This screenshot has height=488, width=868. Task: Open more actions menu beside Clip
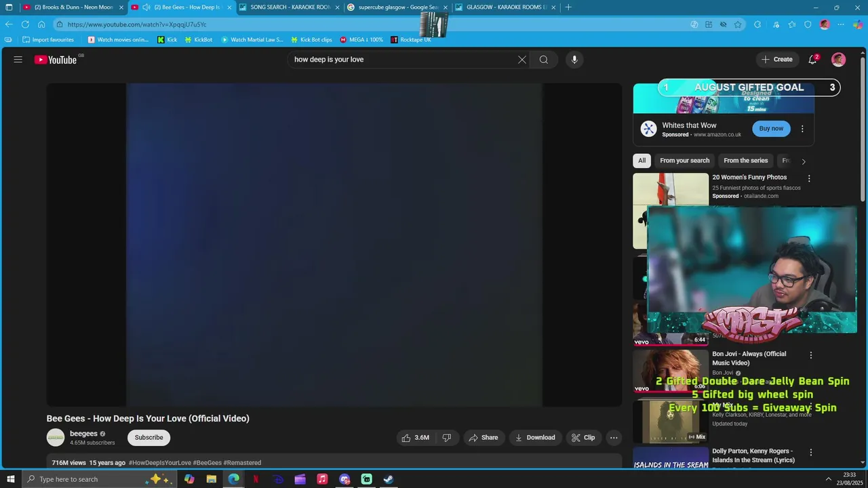[x=614, y=438]
